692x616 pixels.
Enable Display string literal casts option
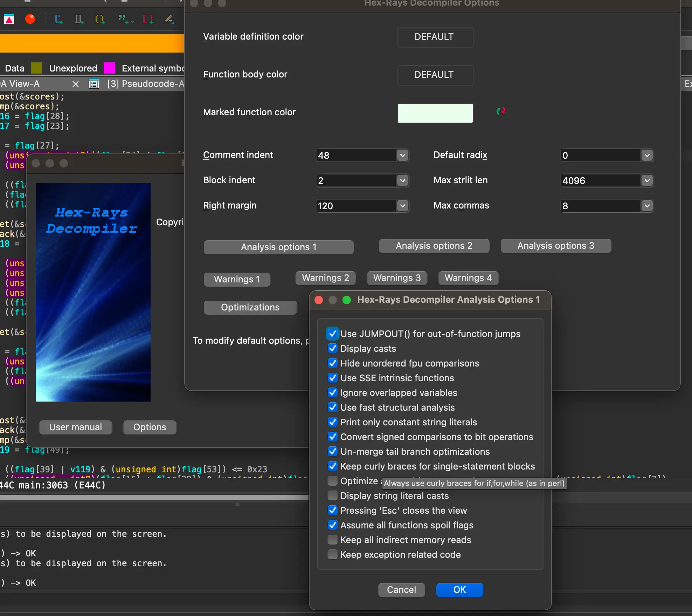coord(333,495)
